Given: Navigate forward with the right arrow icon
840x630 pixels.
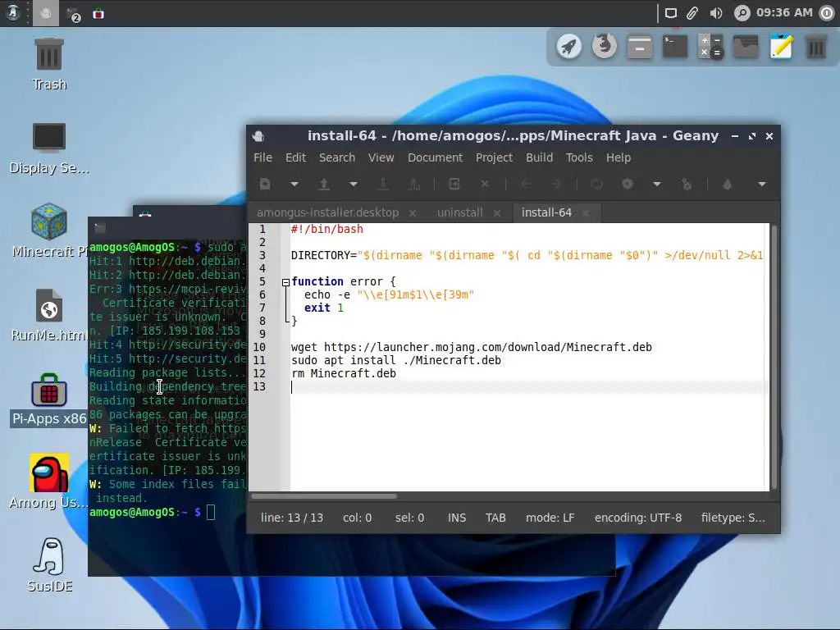Looking at the screenshot, I should coord(556,185).
